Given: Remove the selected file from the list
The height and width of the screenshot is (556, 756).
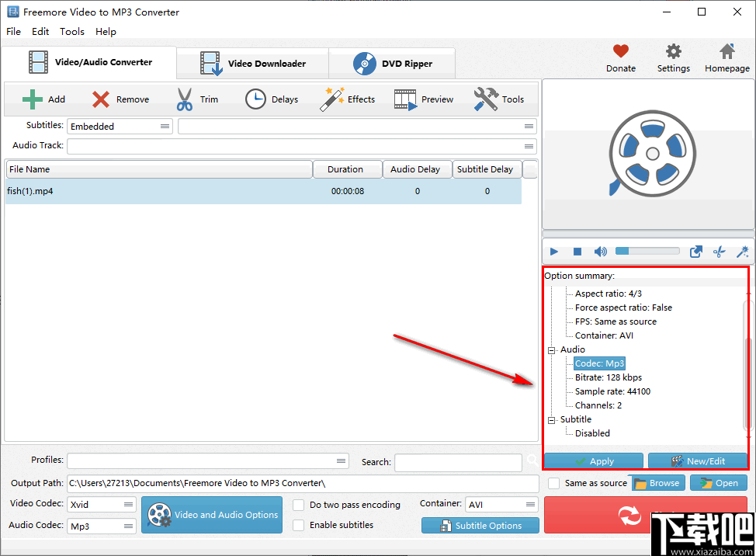Looking at the screenshot, I should [x=121, y=99].
